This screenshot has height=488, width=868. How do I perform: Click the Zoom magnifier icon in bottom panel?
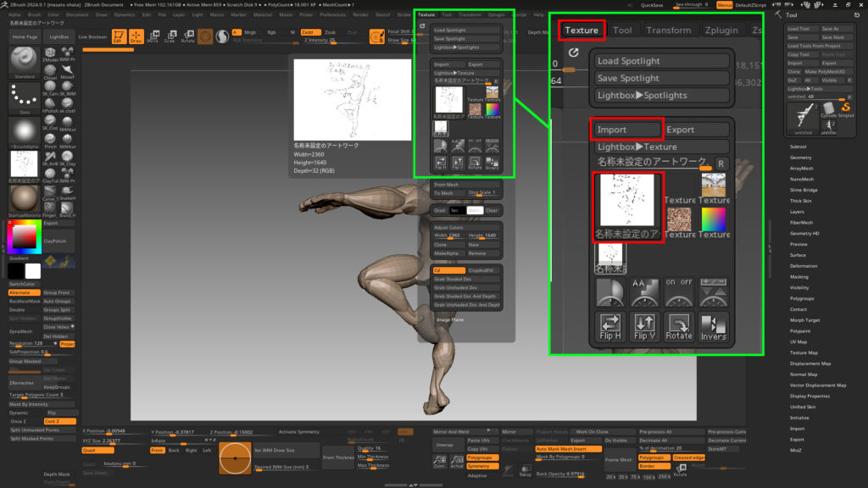click(439, 462)
